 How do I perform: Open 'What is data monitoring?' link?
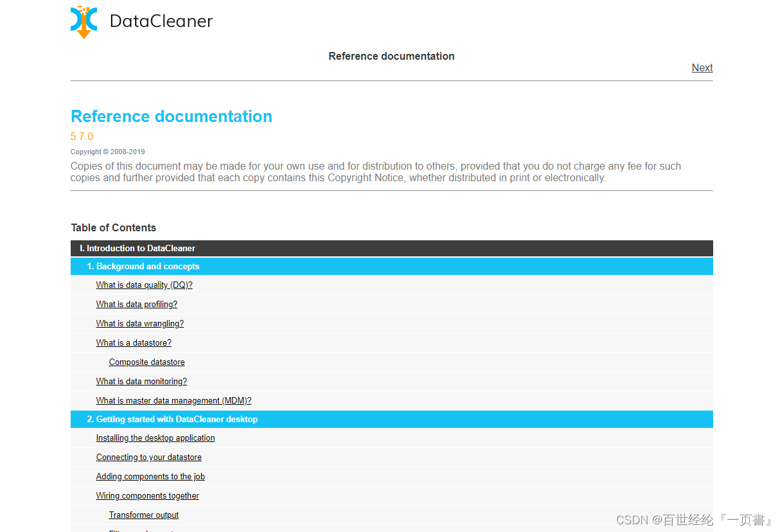(x=141, y=382)
